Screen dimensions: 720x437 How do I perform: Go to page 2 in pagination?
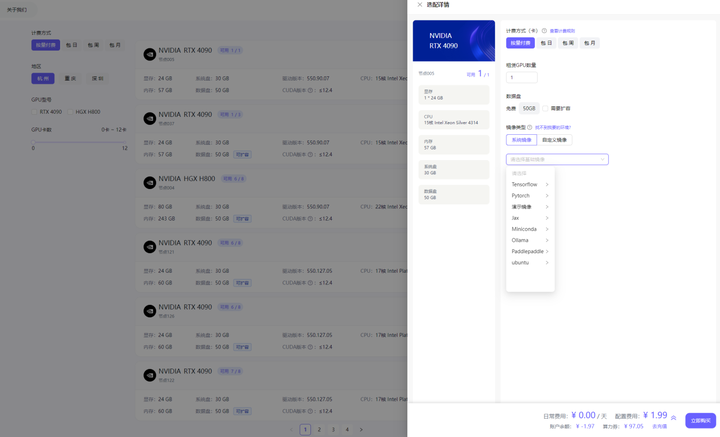tap(319, 430)
